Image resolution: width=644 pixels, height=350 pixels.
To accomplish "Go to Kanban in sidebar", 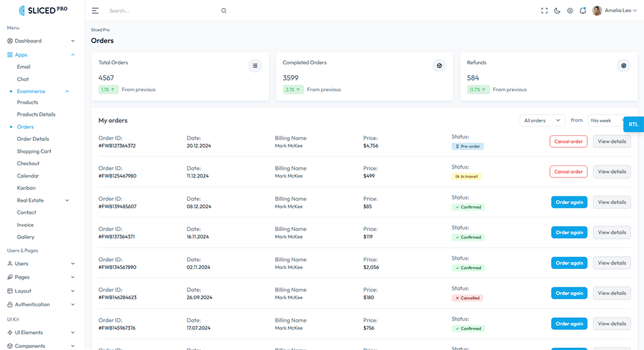I will (26, 188).
